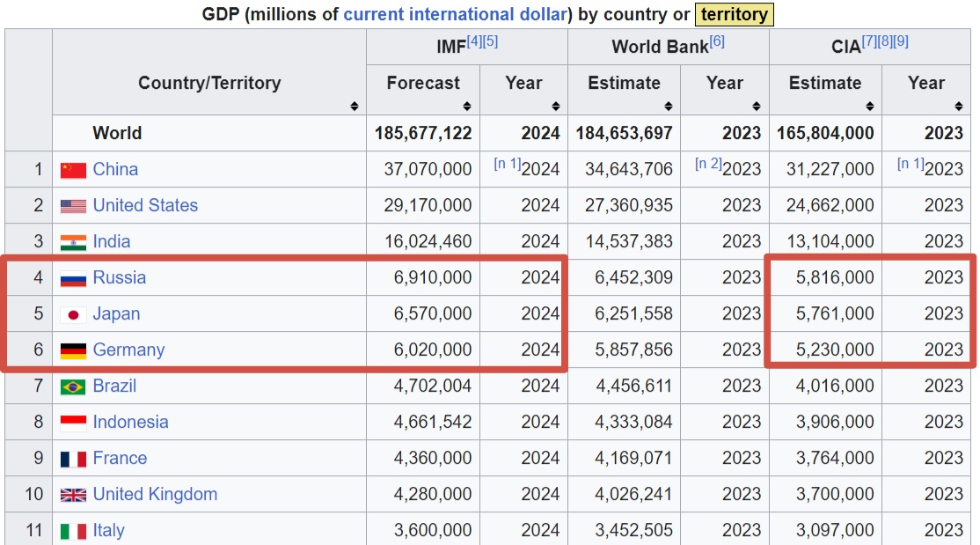Click the Italy flag icon

click(73, 531)
